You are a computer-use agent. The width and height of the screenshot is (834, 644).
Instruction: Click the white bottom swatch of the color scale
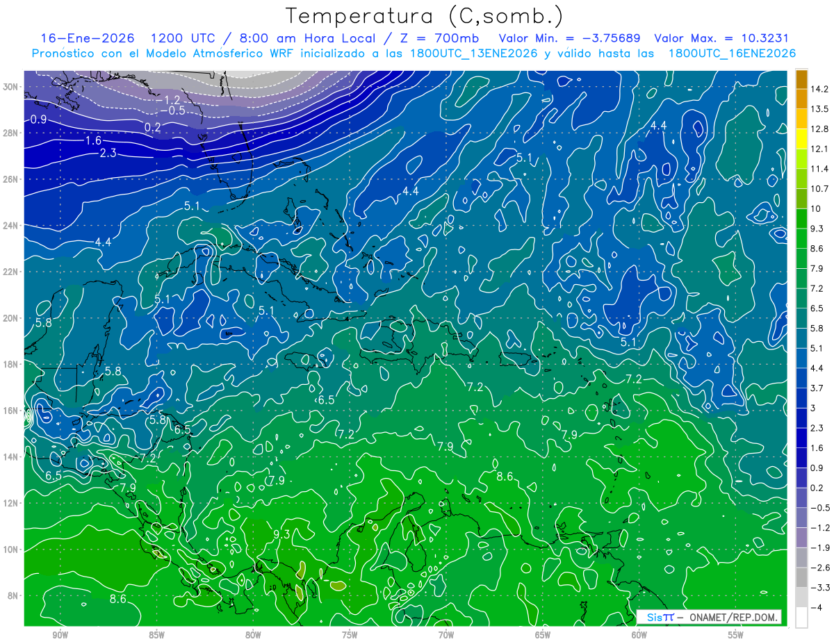click(801, 618)
